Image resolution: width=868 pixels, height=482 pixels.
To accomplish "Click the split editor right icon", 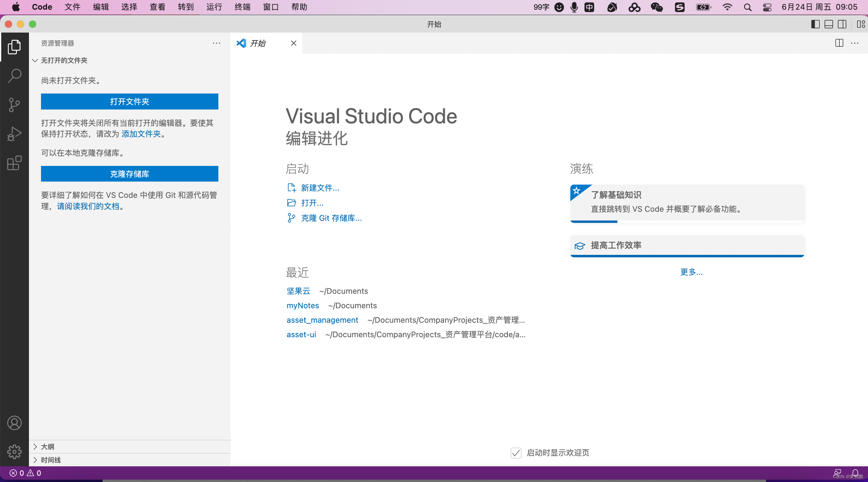I will point(839,43).
